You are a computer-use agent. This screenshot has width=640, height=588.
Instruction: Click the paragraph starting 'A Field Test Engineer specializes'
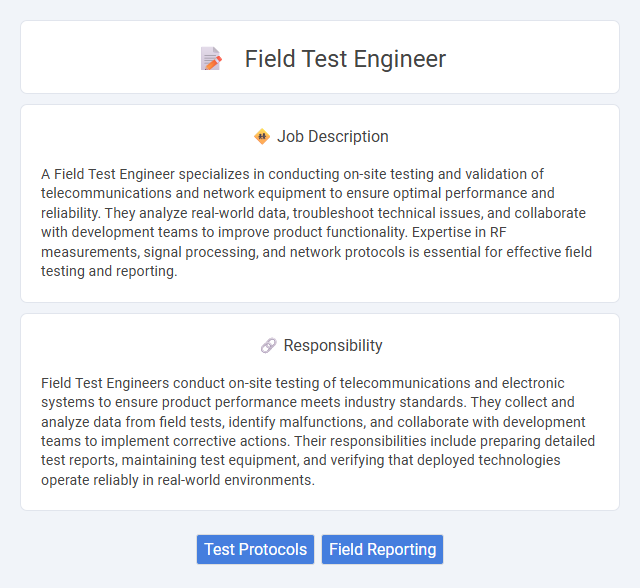click(316, 222)
